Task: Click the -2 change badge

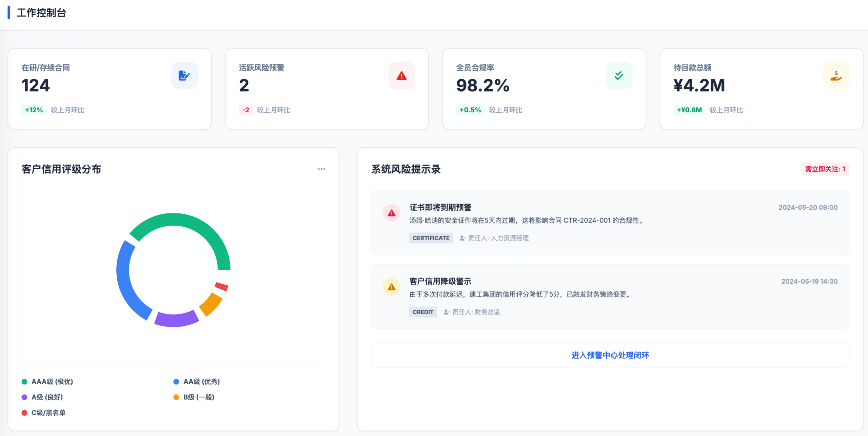Action: [245, 110]
